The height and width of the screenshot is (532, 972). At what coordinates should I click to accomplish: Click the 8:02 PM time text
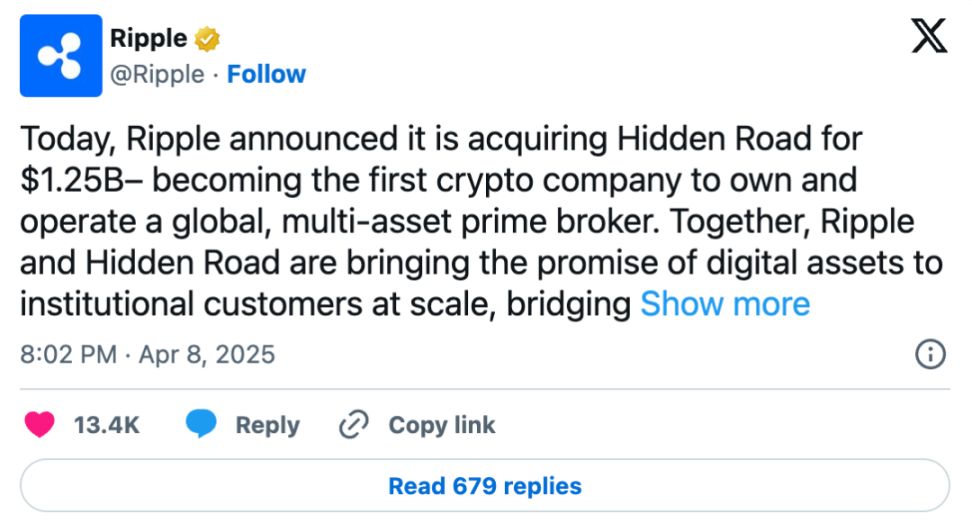[x=68, y=355]
